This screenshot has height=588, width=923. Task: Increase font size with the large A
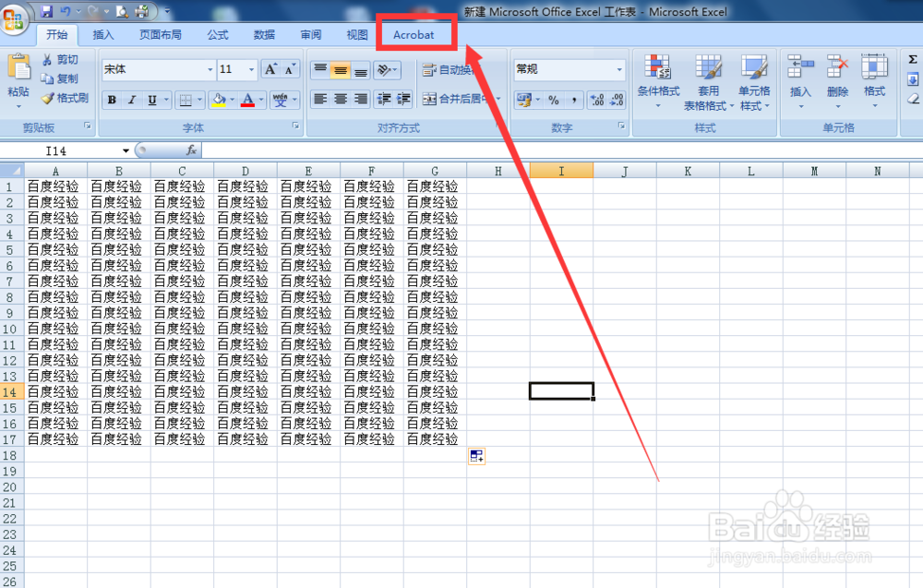coord(270,69)
